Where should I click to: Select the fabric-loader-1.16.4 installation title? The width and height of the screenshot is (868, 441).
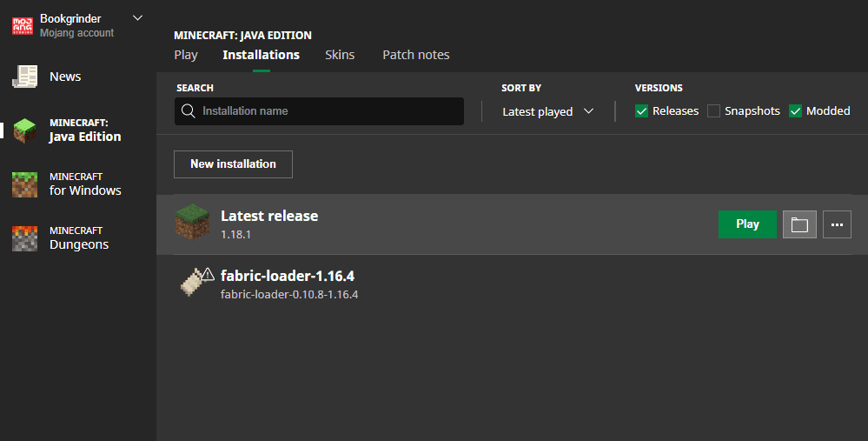pos(288,276)
